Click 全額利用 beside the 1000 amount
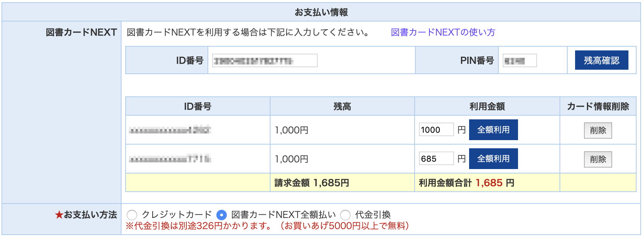 click(493, 130)
